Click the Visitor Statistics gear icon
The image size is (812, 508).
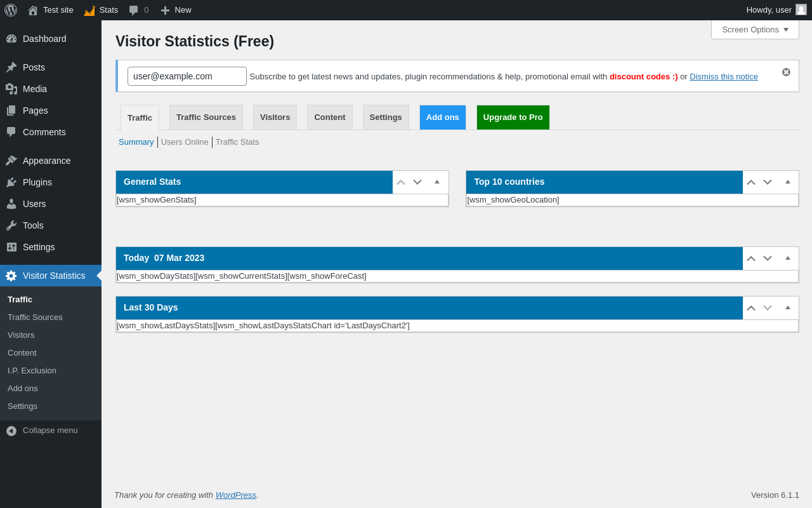click(x=11, y=276)
